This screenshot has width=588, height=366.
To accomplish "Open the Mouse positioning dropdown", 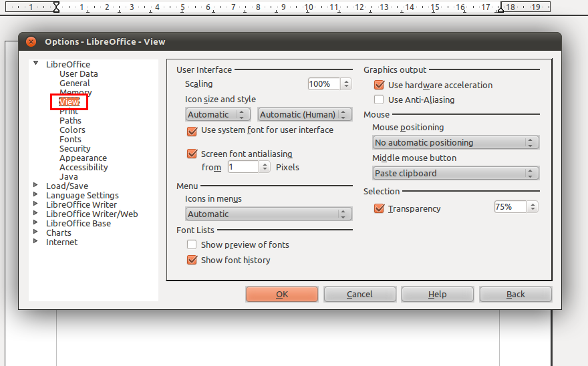I will tap(456, 142).
